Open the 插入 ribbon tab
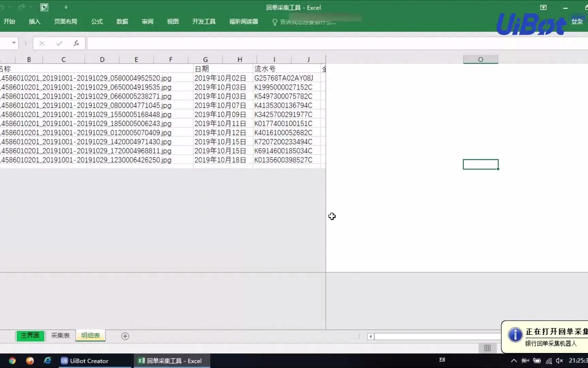This screenshot has width=588, height=368. 34,21
